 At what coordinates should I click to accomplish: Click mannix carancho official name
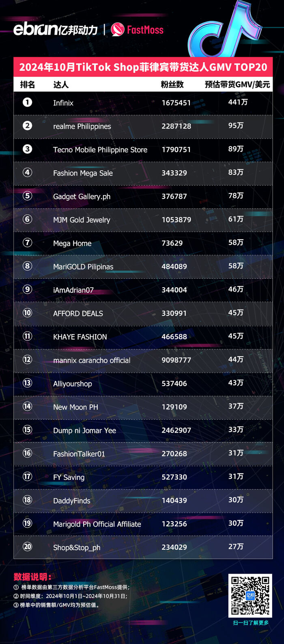[92, 360]
